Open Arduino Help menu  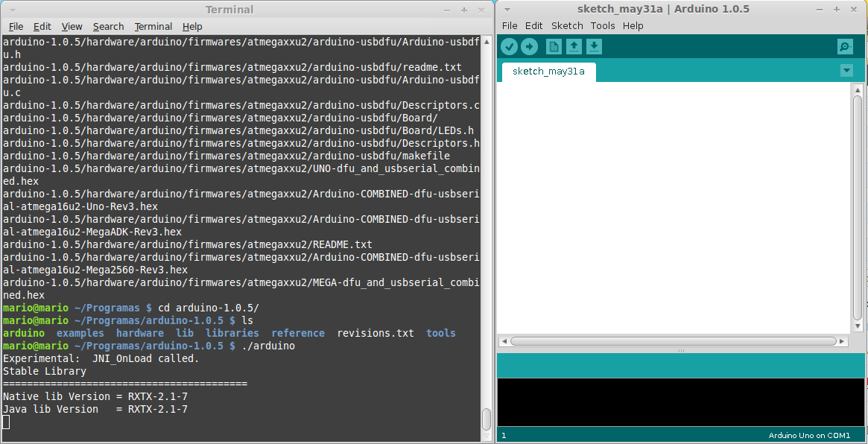point(633,25)
